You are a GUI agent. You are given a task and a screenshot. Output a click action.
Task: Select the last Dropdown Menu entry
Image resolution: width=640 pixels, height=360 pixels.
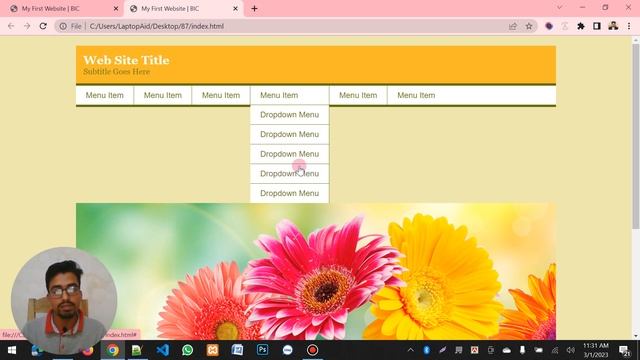pos(289,193)
